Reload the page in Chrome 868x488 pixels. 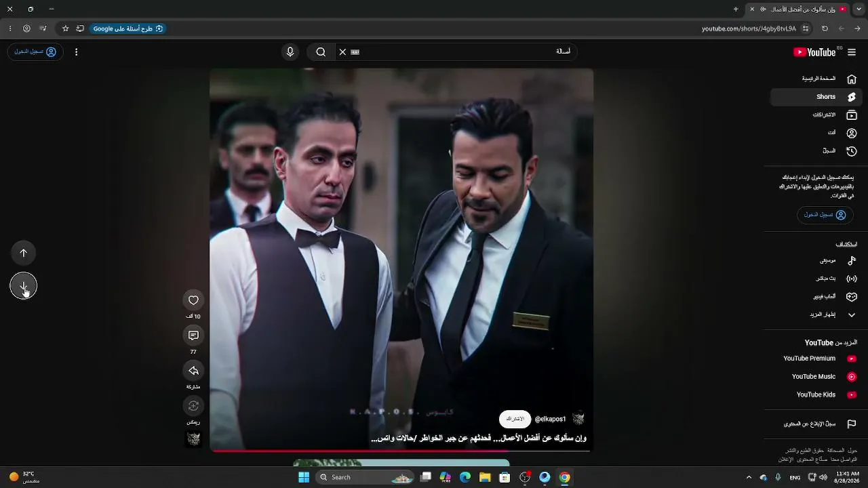coord(825,28)
